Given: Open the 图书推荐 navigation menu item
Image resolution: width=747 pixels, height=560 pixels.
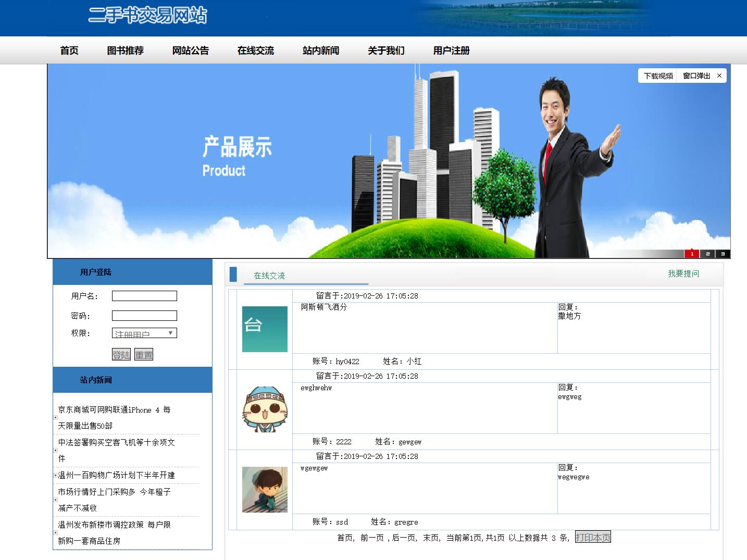Looking at the screenshot, I should click(x=125, y=51).
